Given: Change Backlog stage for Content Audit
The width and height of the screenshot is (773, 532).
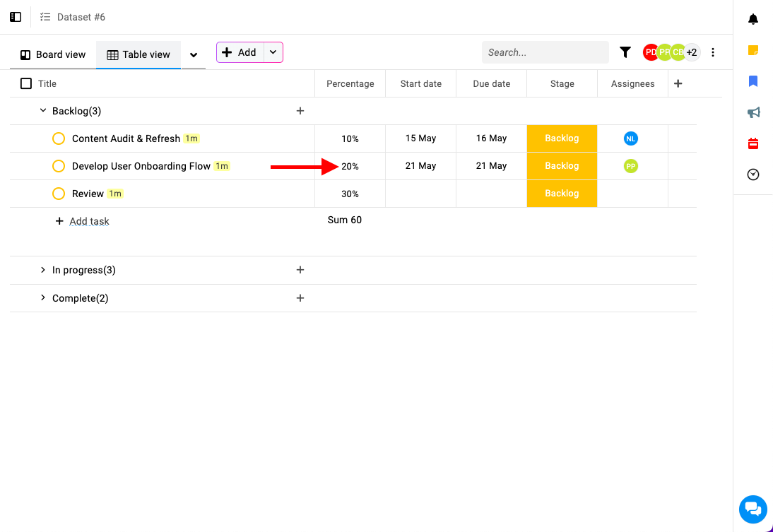Looking at the screenshot, I should [x=562, y=138].
